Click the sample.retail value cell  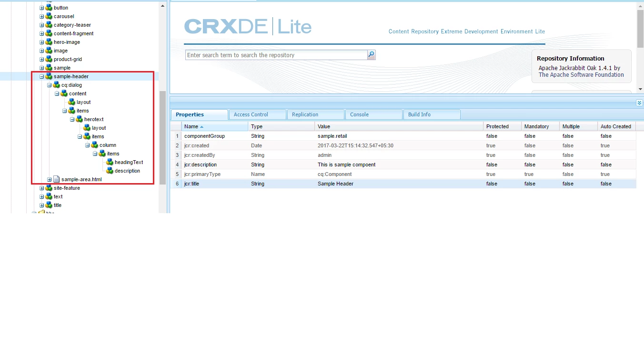tap(399, 136)
